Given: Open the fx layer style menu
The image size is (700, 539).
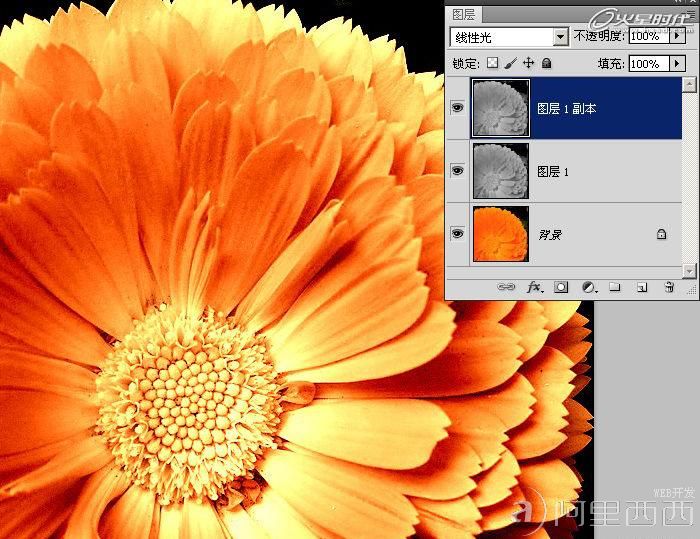Looking at the screenshot, I should pos(534,287).
